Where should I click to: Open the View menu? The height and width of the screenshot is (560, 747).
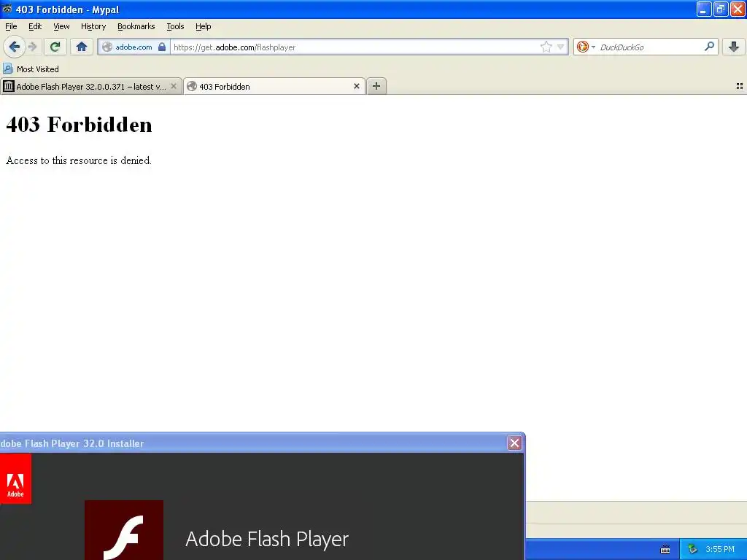coord(61,26)
